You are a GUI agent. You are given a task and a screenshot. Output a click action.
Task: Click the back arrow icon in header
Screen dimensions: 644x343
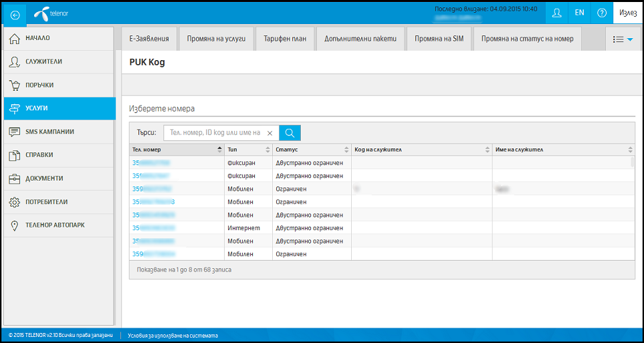pyautogui.click(x=15, y=15)
